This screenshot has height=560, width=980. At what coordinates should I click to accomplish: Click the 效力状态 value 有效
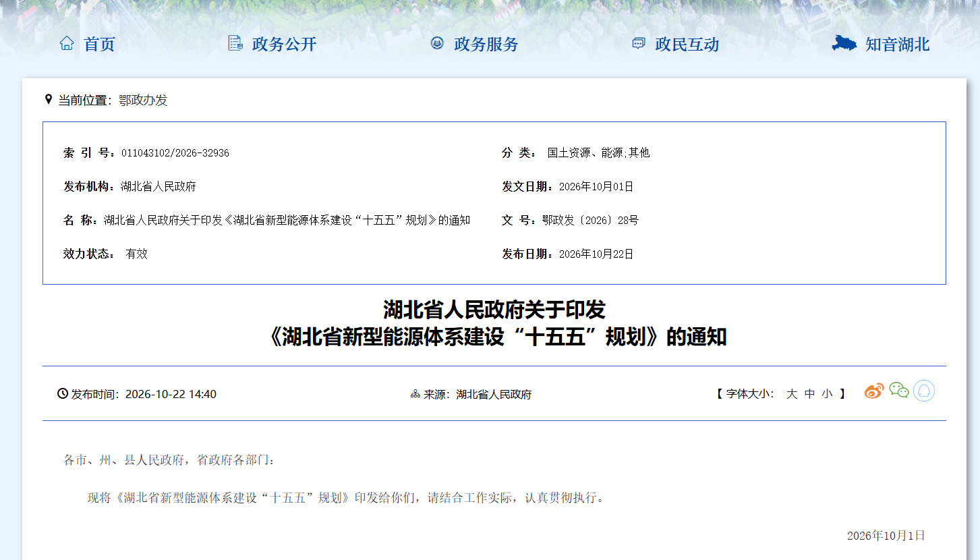coord(136,254)
